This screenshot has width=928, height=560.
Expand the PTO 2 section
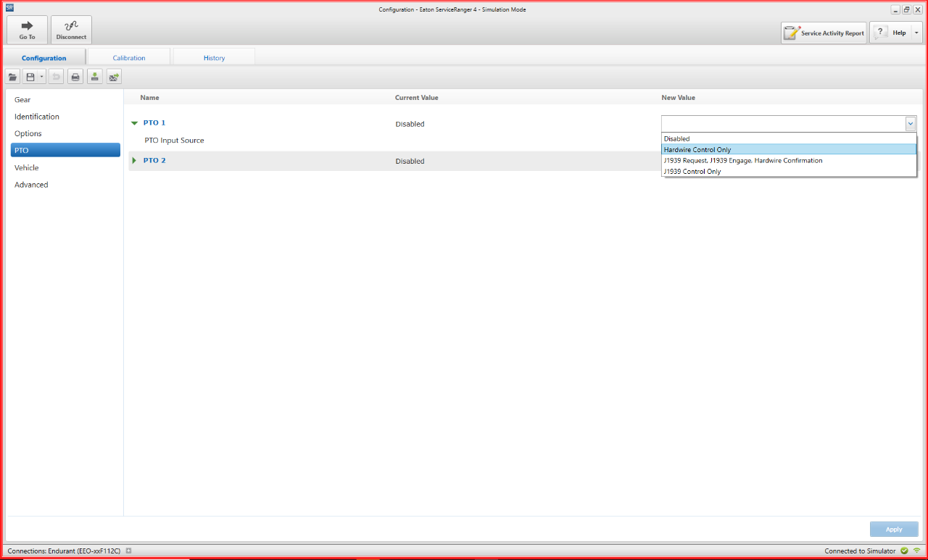click(x=134, y=160)
